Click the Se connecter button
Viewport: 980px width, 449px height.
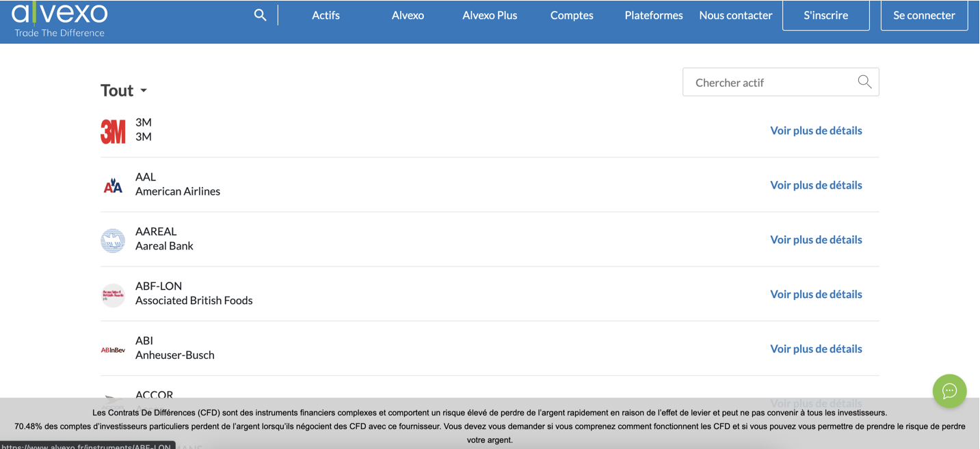click(x=924, y=14)
